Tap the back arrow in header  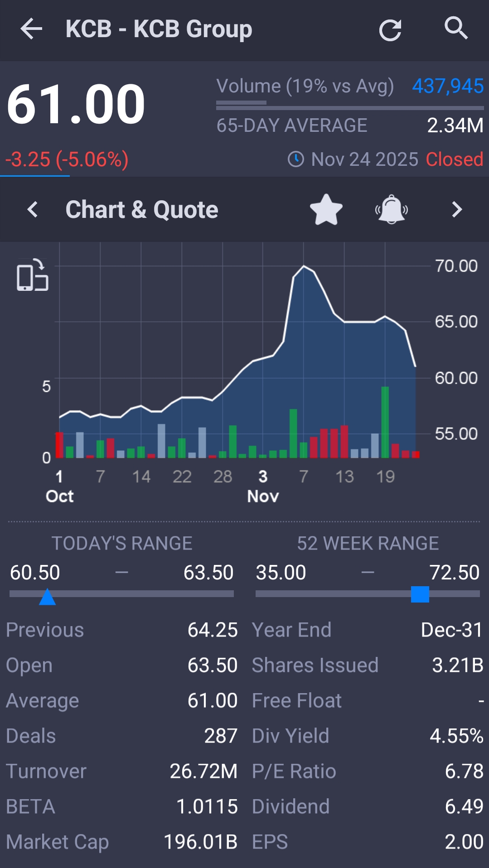click(x=31, y=29)
